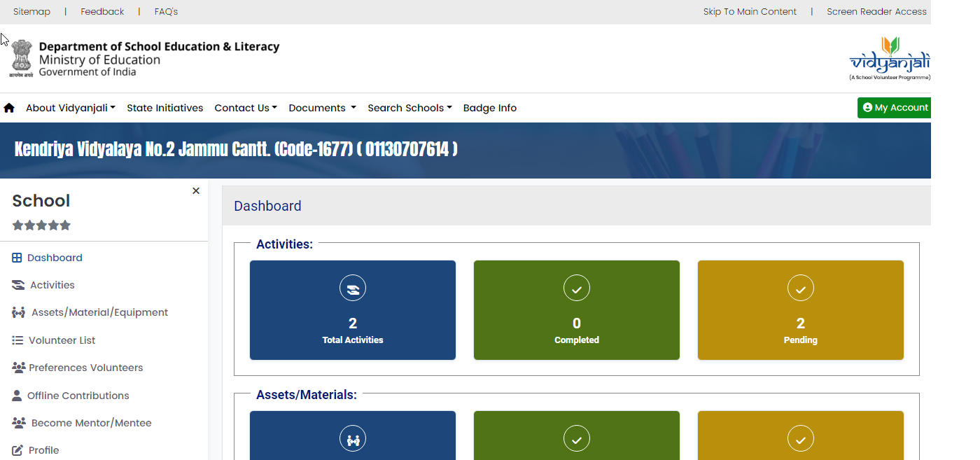Screen dimensions: 980x460
Task: Click checkmark icon on Completed activities card
Action: (x=577, y=288)
